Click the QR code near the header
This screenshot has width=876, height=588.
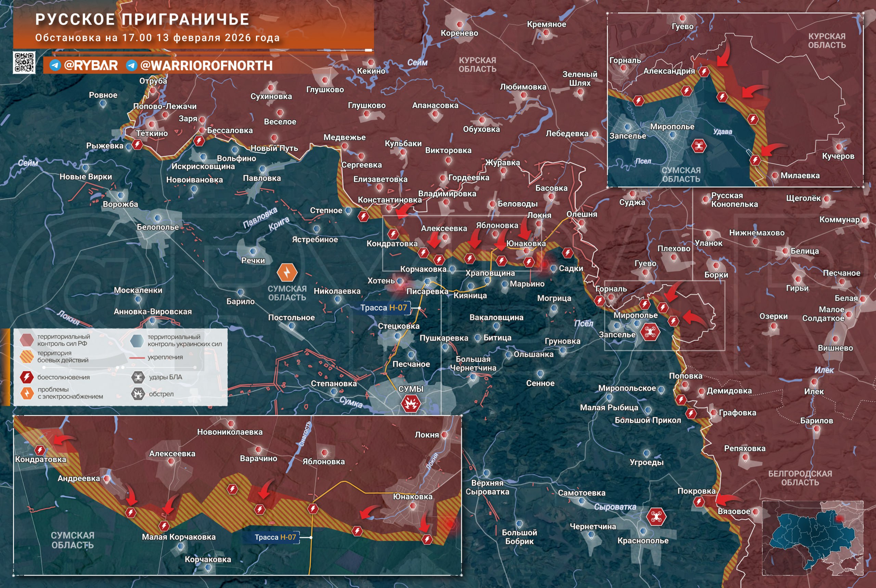(x=24, y=62)
